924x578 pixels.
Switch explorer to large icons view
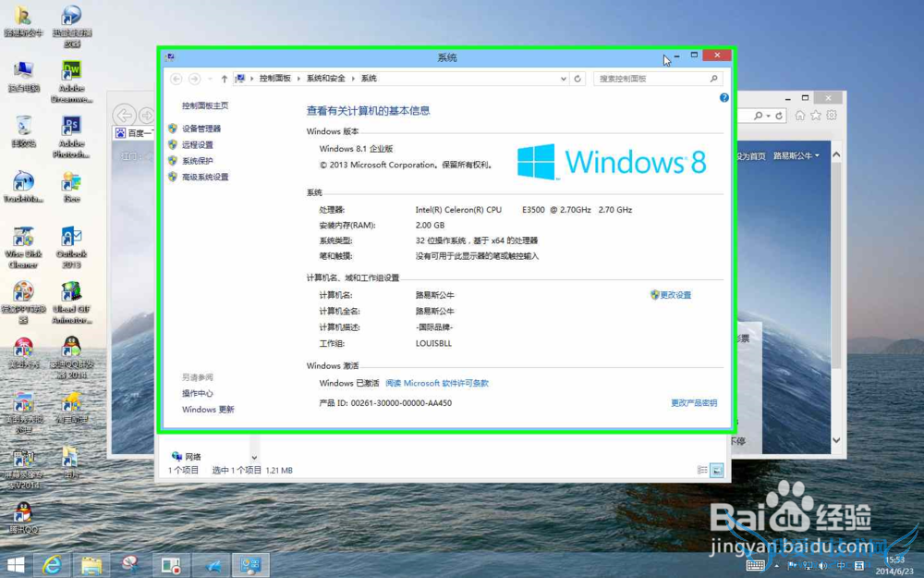[717, 470]
